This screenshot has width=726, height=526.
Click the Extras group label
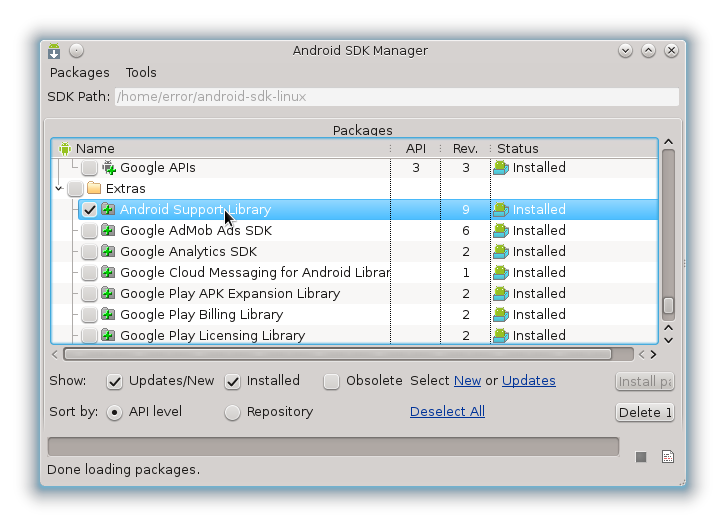click(125, 188)
